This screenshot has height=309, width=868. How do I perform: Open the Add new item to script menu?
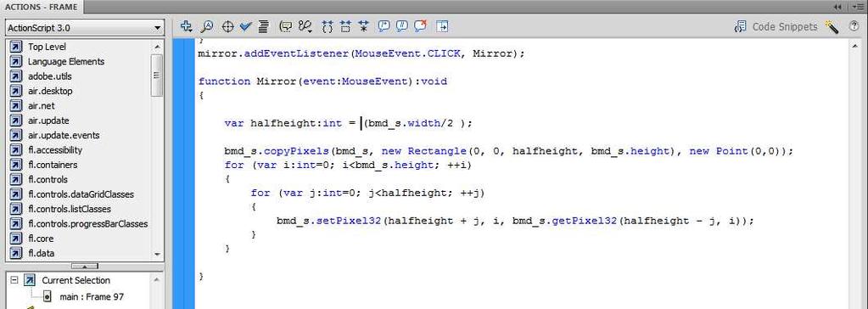click(187, 26)
